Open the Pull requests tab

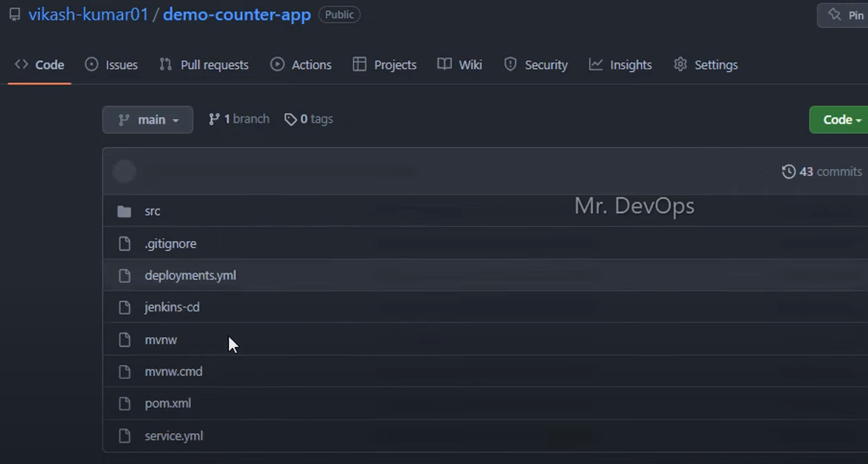204,65
